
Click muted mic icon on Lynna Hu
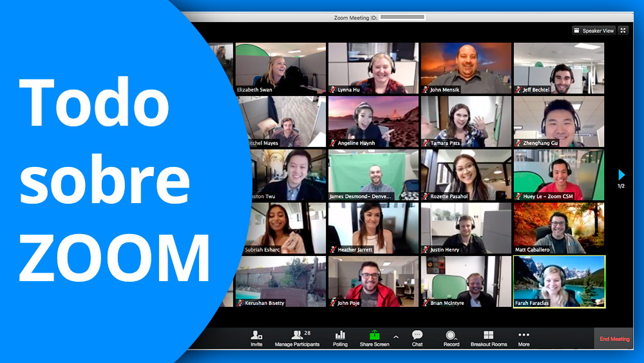(x=333, y=90)
